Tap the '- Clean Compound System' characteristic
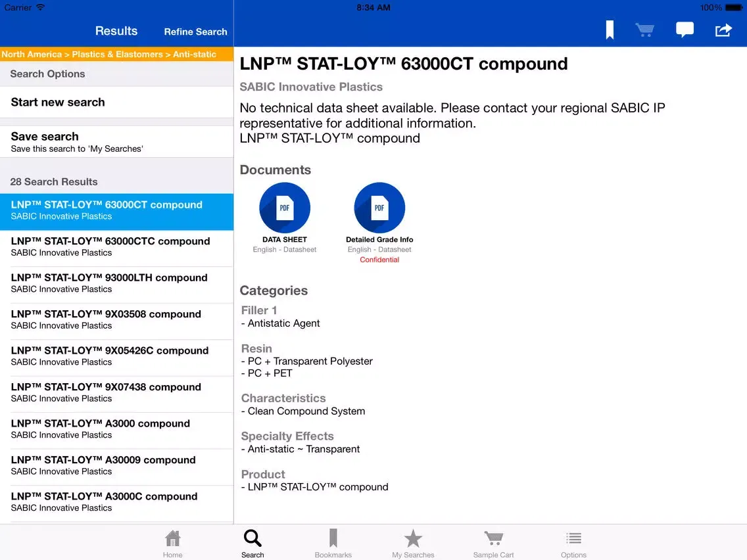This screenshot has width=747, height=560. coord(303,411)
